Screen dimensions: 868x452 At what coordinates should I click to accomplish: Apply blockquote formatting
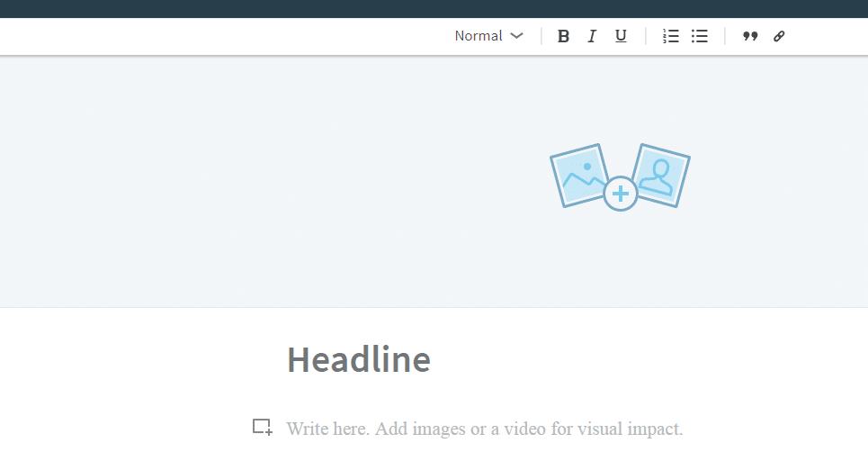pos(750,36)
